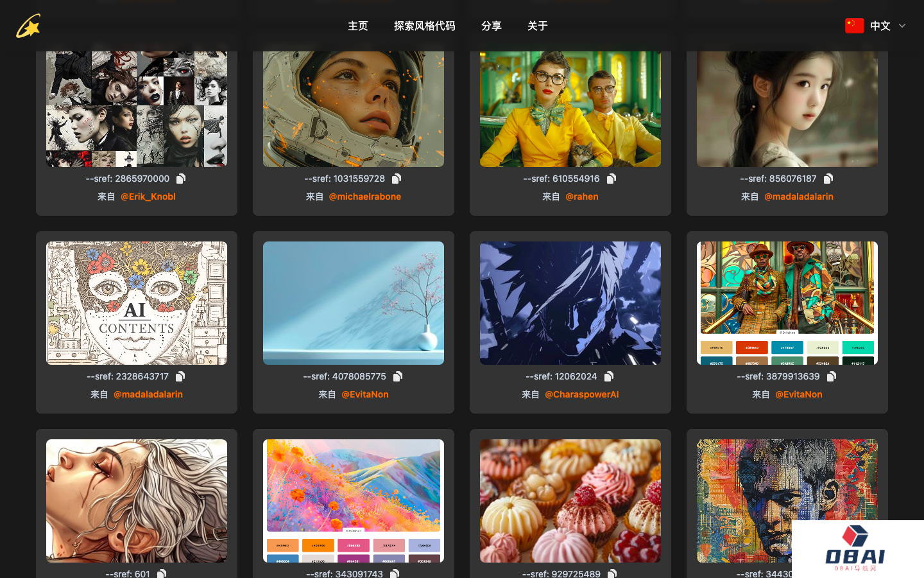Screen dimensions: 924x578
Task: Open the @michaelrabone profile link
Action: (364, 197)
